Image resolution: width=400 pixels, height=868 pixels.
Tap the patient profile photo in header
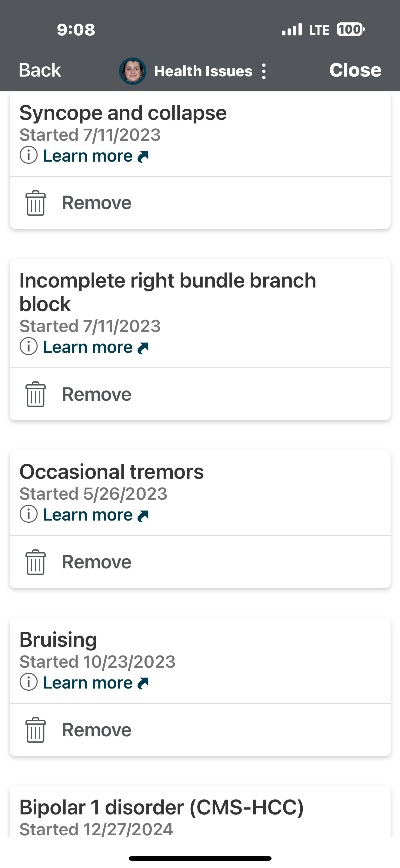coord(132,71)
